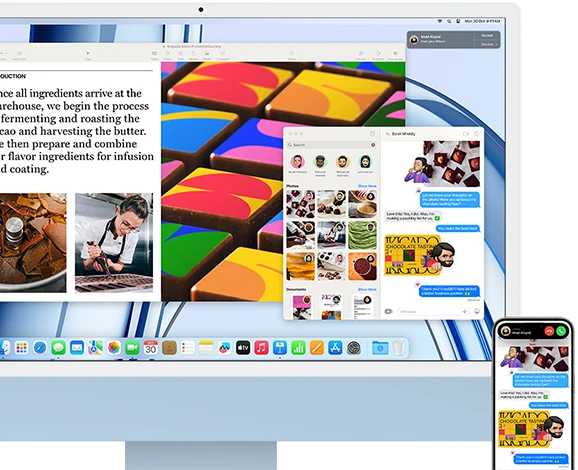
Task: Open the orange crepes photo thumbnail
Action: pyautogui.click(x=300, y=267)
